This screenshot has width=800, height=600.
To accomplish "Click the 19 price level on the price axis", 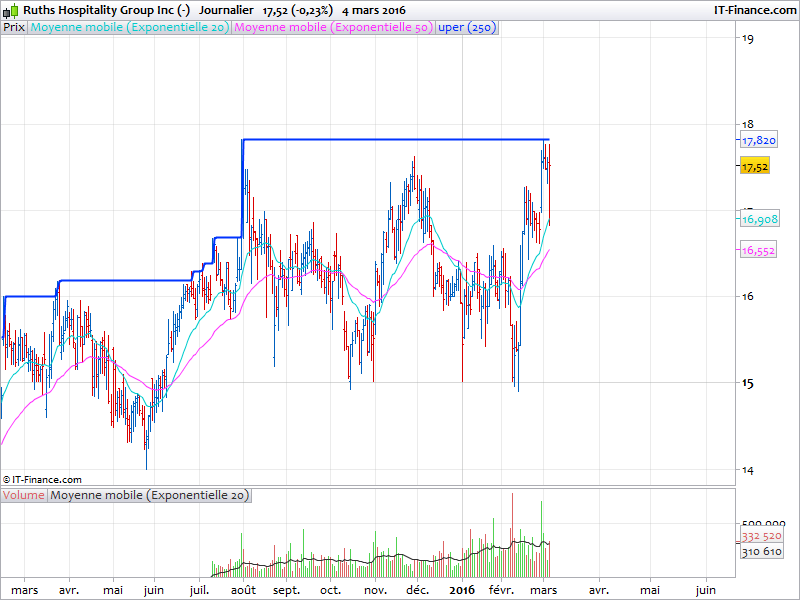I will [x=747, y=38].
